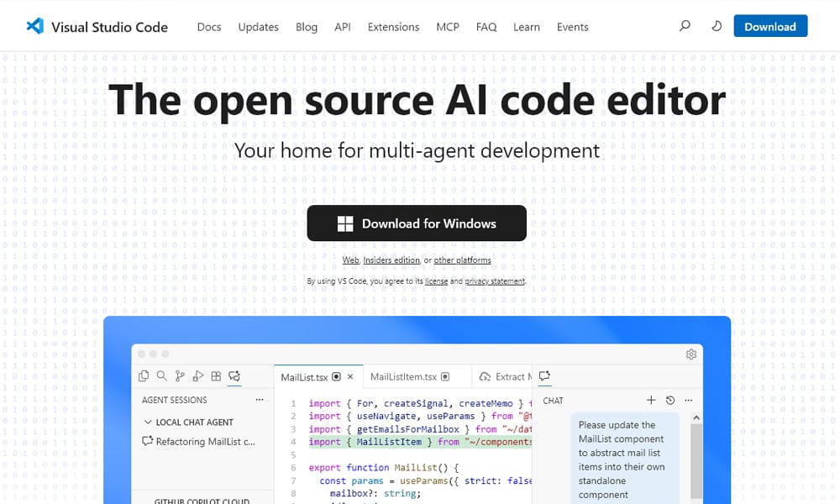Screen dimensions: 840x504
Task: Click the 'import { getEmailsForMailbox }' line
Action: (x=420, y=429)
